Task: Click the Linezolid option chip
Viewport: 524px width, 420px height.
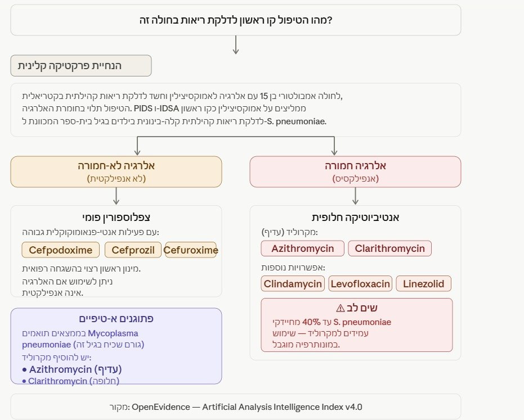Action: tap(423, 284)
